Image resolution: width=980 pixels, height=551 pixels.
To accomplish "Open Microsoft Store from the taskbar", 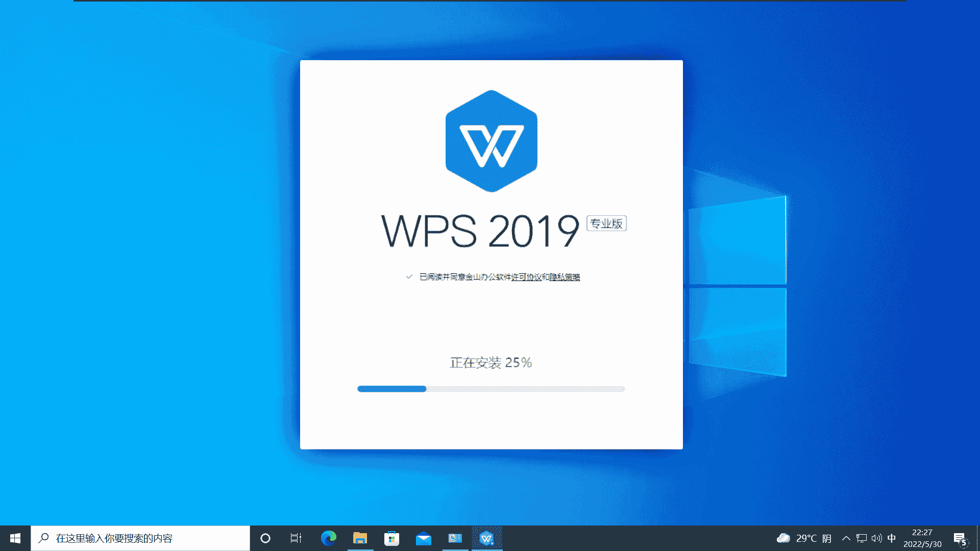I will pos(391,538).
